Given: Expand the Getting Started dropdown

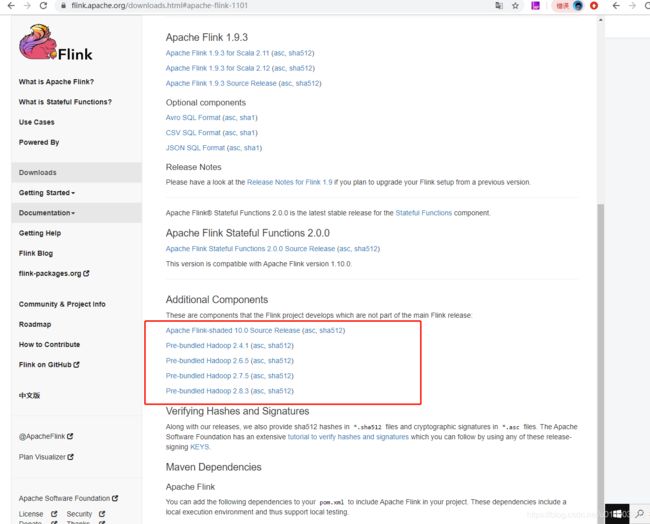Looking at the screenshot, I should tap(47, 193).
